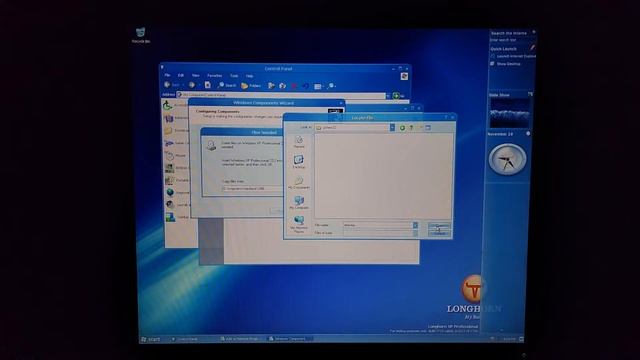The image size is (640, 360).
Task: Click the File name field in Locate File dialog
Action: (378, 225)
